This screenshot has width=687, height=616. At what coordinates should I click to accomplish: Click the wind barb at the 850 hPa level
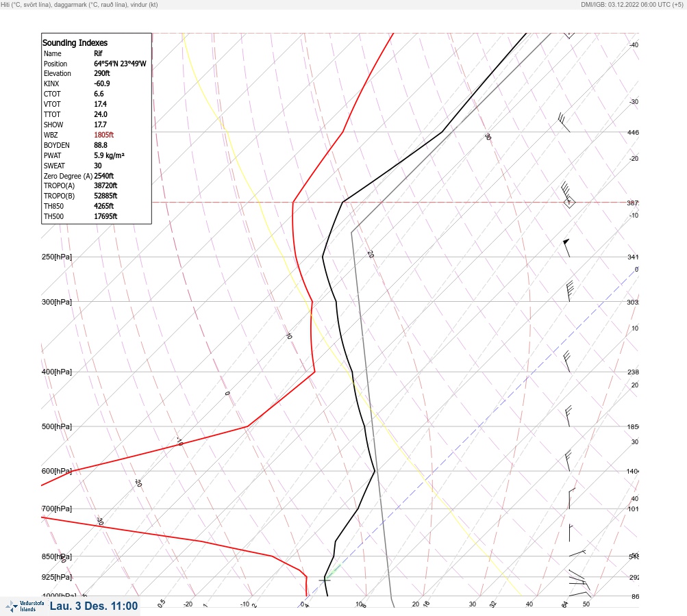577,554
